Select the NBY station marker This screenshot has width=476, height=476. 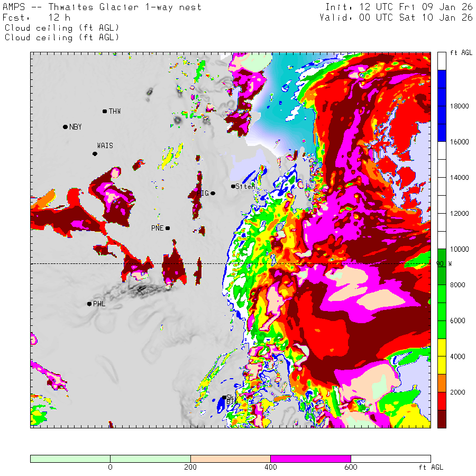(65, 127)
